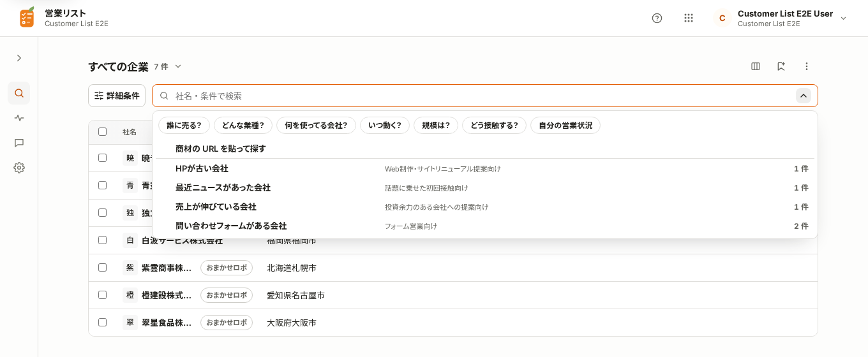Image resolution: width=868 pixels, height=357 pixels.
Task: Open the three-dot more options menu
Action: coord(807,66)
